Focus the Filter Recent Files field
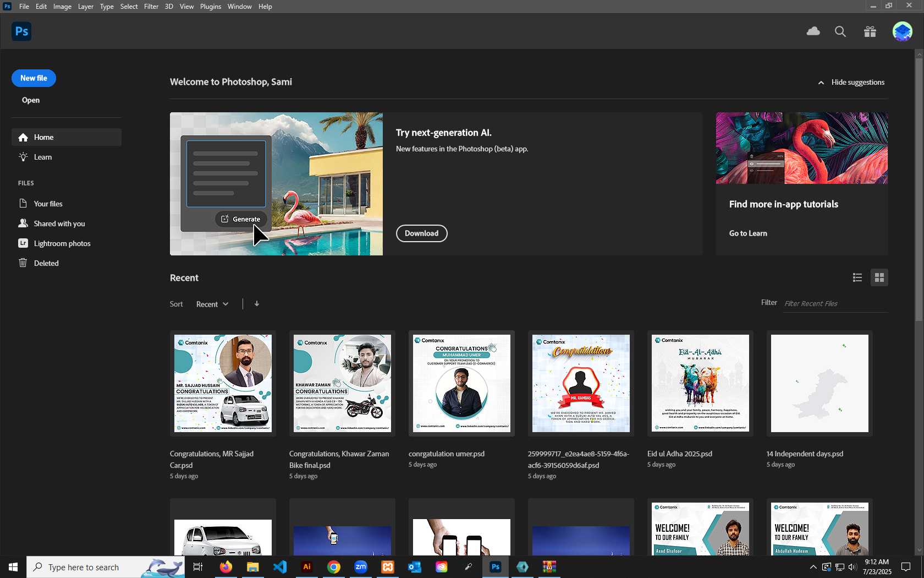Screen dimensions: 924x578 (835, 303)
